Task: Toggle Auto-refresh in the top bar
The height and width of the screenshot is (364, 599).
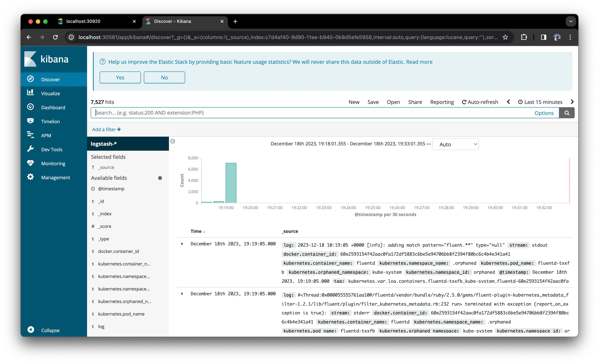Action: 480,102
